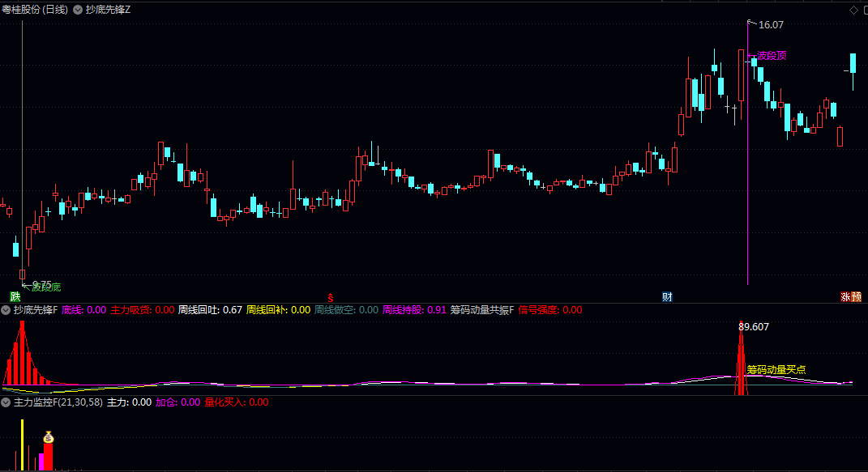Viewport: 868px width, 472px height.
Task: Click the yellow 筹码动量买点 annotation
Action: [776, 370]
